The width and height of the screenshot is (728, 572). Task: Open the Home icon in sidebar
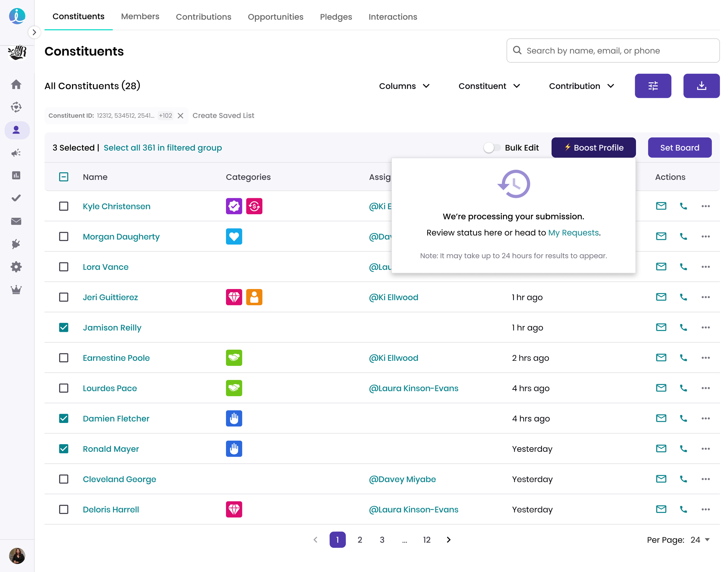[x=16, y=84]
